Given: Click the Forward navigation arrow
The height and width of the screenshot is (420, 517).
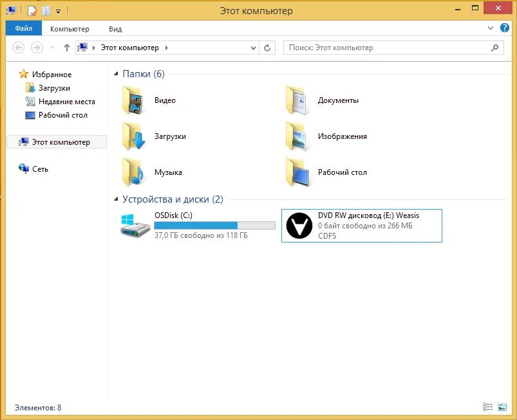Looking at the screenshot, I should (x=37, y=48).
